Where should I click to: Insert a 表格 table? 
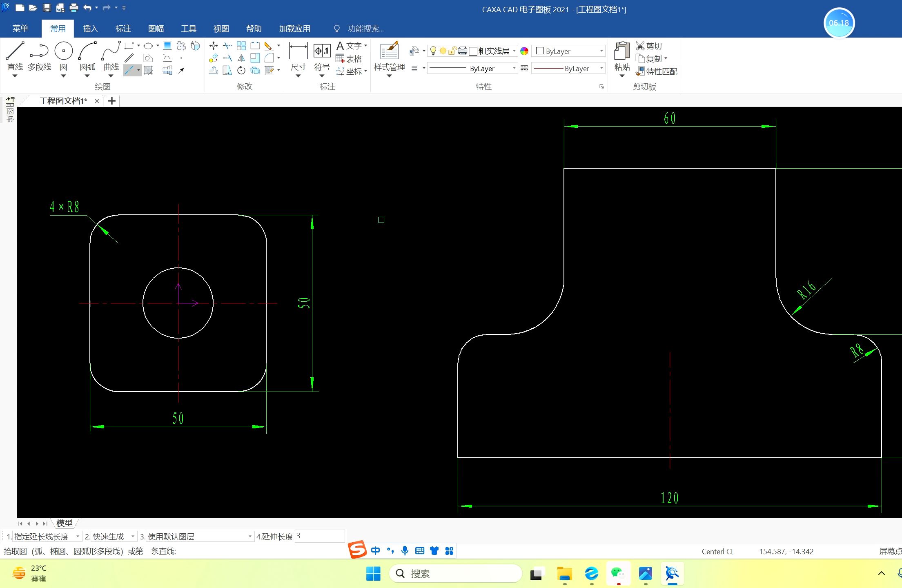tap(349, 59)
